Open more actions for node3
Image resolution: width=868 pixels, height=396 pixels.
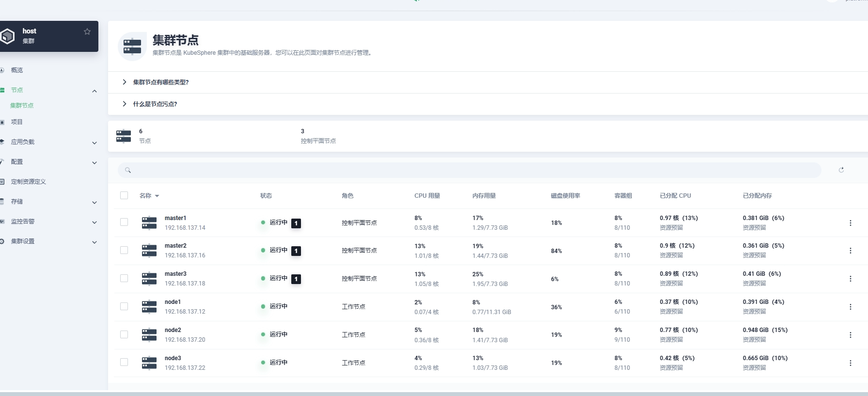[x=850, y=363]
